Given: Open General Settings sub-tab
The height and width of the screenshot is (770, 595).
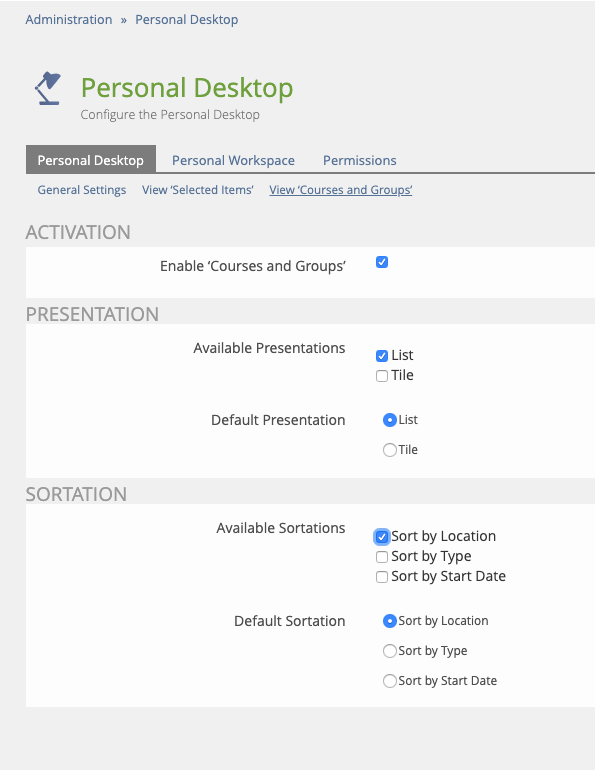Looking at the screenshot, I should 81,190.
